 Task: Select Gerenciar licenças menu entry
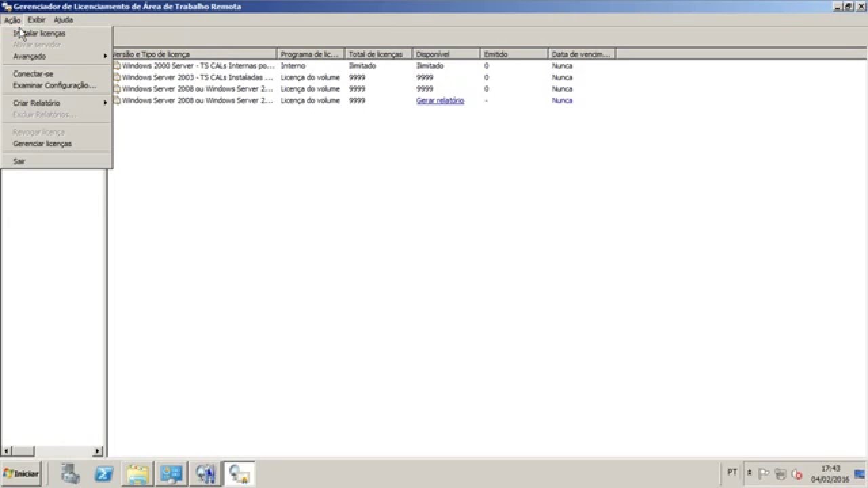(56, 144)
